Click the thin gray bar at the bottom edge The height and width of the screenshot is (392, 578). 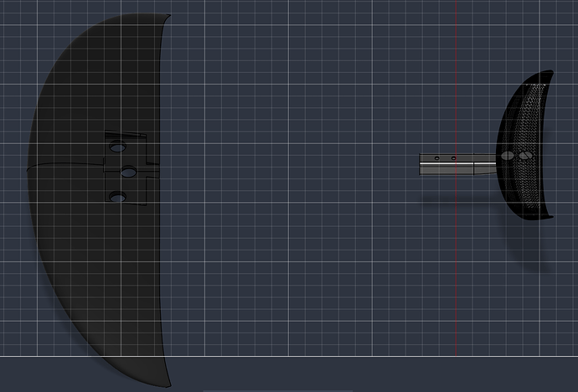(x=278, y=391)
